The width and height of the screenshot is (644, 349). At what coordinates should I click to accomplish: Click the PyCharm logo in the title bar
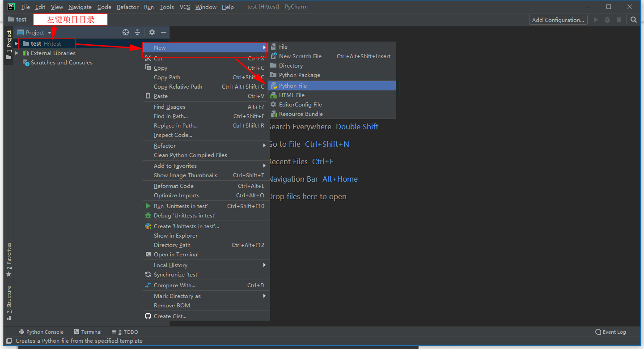[11, 7]
